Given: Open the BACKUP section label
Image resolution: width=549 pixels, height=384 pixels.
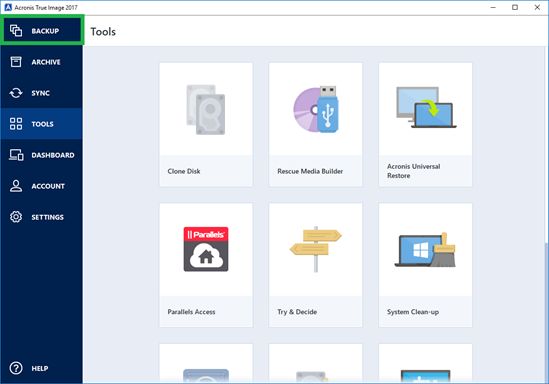Looking at the screenshot, I should point(45,31).
